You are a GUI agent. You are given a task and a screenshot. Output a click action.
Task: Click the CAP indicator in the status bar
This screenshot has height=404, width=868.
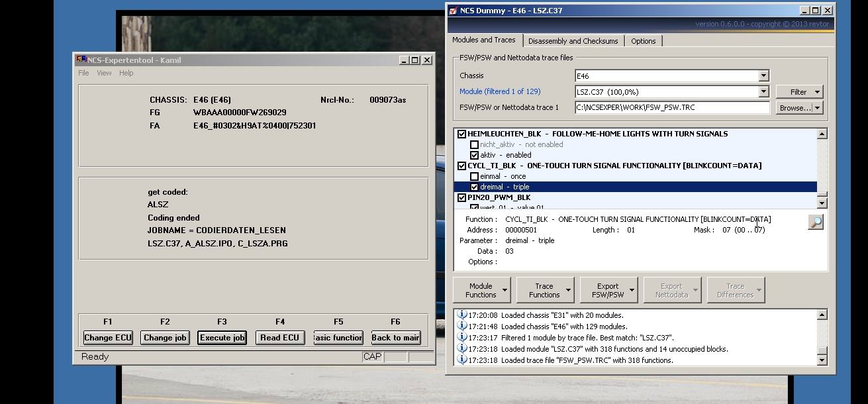(x=372, y=357)
